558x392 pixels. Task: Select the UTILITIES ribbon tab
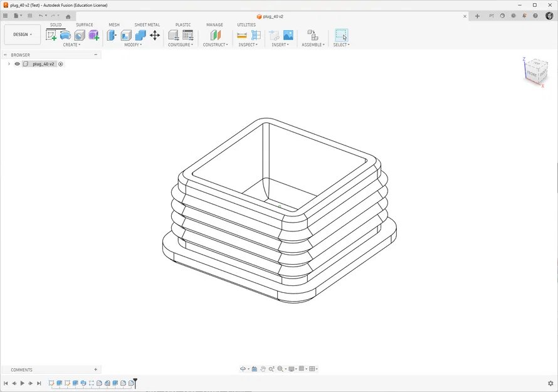pyautogui.click(x=246, y=24)
